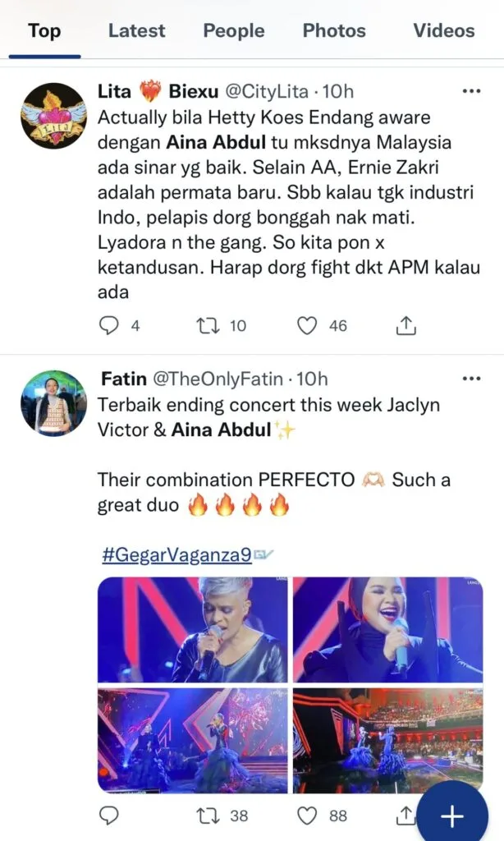The height and width of the screenshot is (841, 504).
Task: Open more options for Lita's tweet
Action: 471,90
